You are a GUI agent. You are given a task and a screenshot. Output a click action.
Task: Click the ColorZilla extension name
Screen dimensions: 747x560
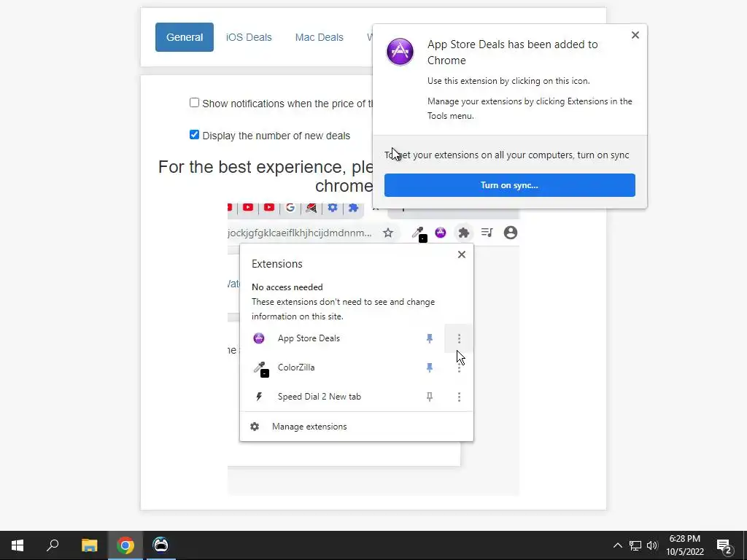click(296, 367)
